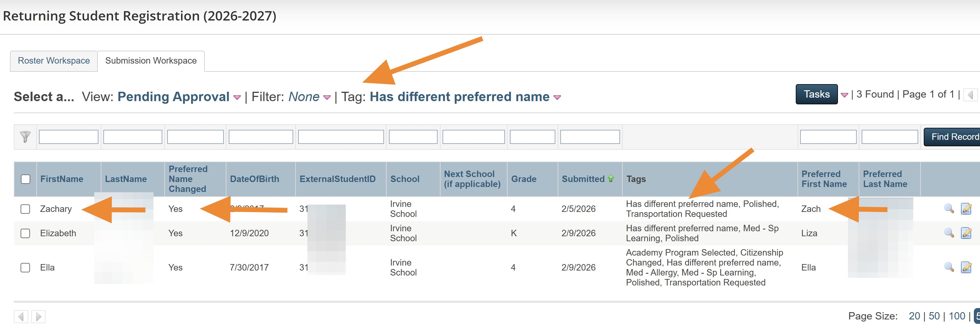Click the bottom-left previous page arrow

click(21, 316)
